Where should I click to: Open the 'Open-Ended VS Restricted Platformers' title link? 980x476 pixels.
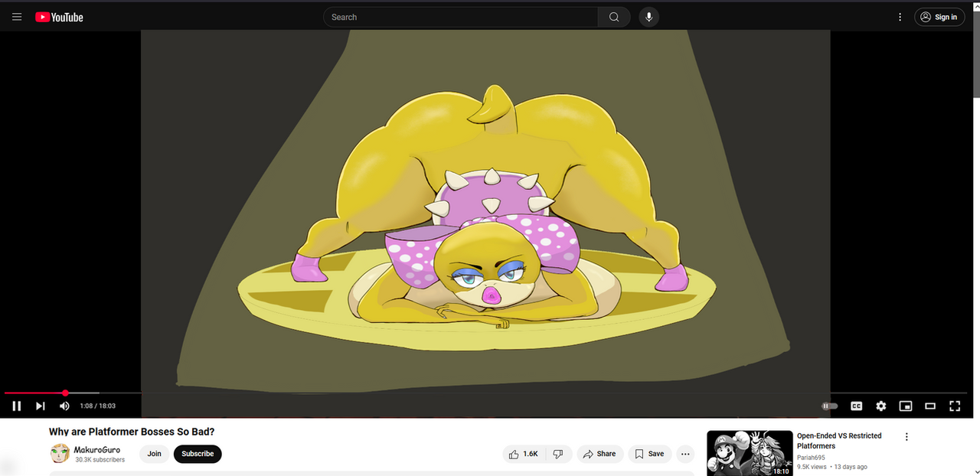pos(839,441)
